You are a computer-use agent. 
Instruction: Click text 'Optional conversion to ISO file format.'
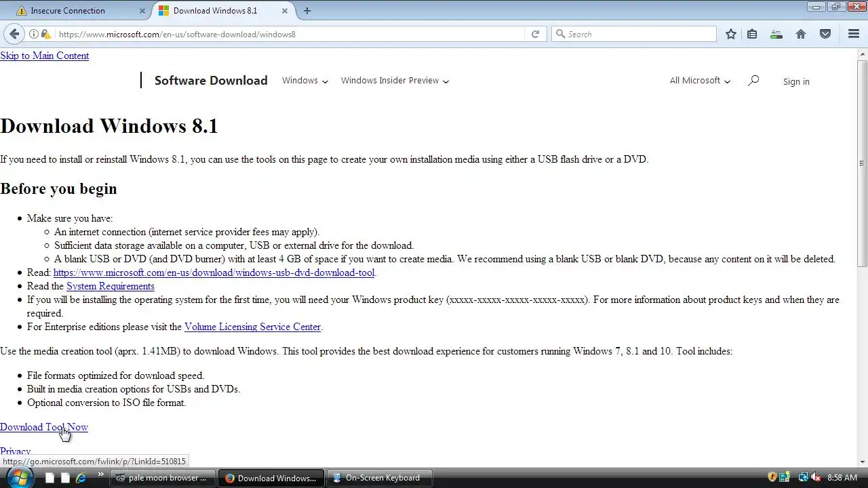[106, 403]
